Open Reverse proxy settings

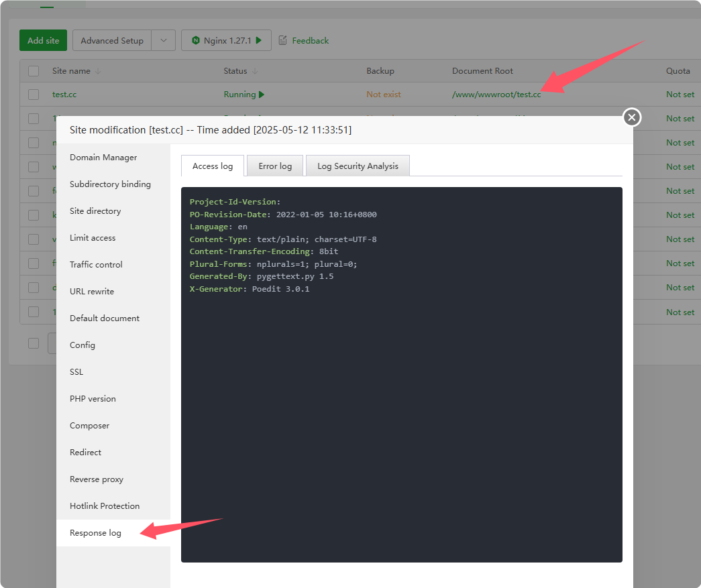[x=97, y=479]
